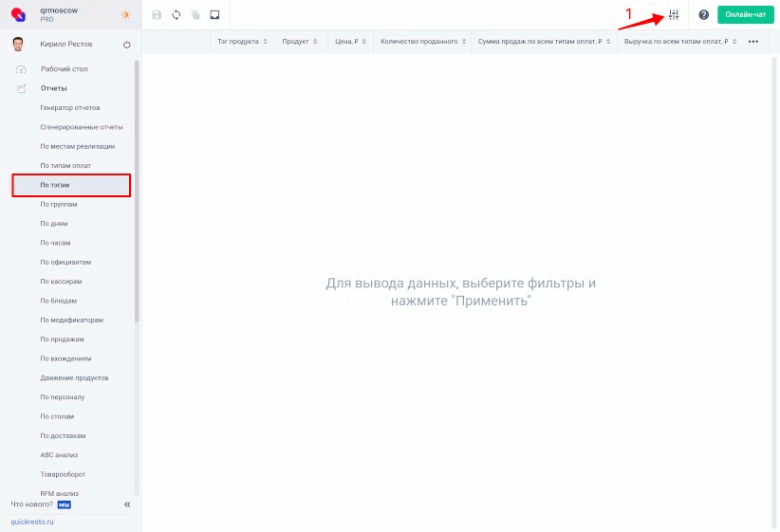The width and height of the screenshot is (780, 532).
Task: Open the По официантам report
Action: click(x=65, y=263)
